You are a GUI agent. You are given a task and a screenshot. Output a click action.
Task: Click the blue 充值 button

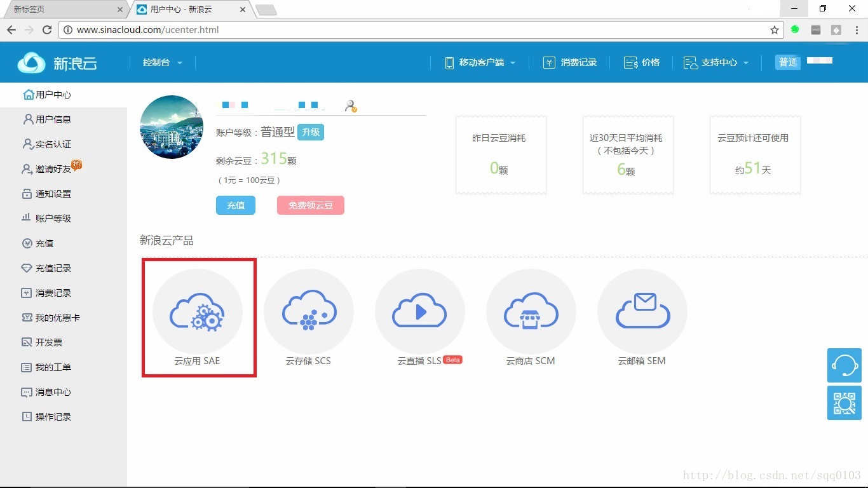pos(236,205)
